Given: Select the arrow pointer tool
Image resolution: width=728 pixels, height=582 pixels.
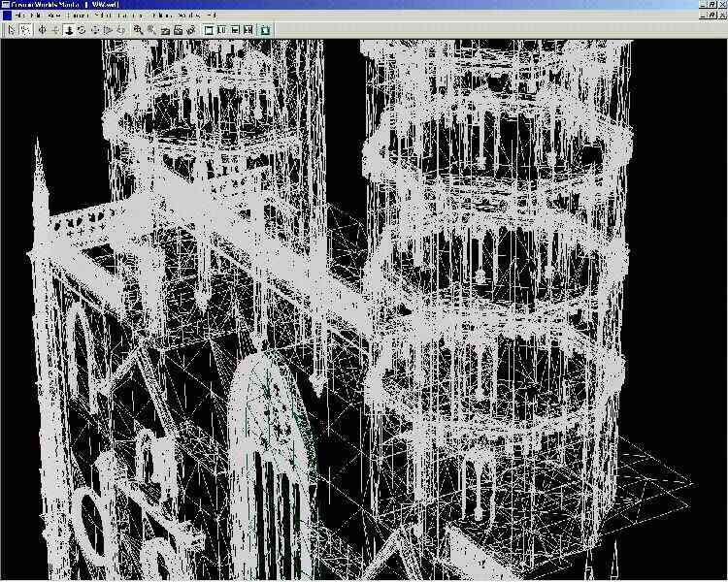Looking at the screenshot, I should tap(12, 30).
